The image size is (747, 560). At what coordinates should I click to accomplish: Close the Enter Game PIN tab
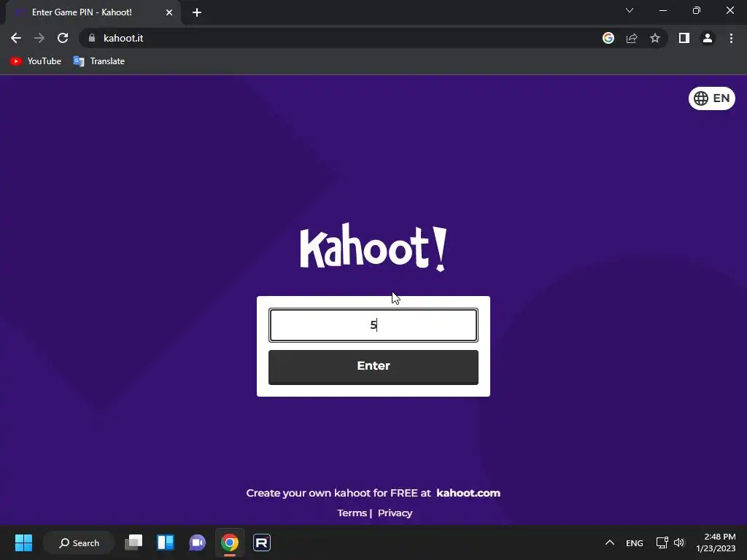[169, 12]
